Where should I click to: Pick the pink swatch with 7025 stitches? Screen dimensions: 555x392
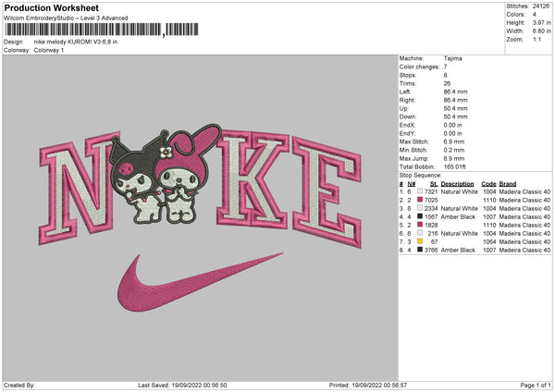click(420, 200)
